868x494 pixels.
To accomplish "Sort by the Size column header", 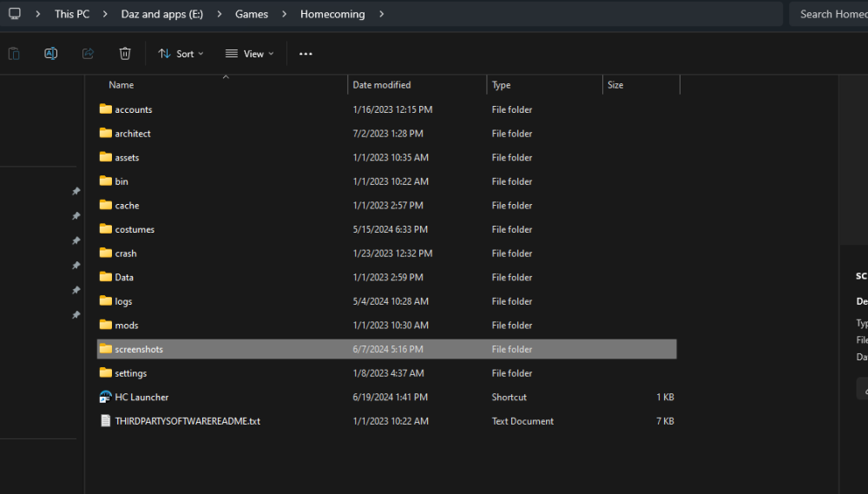I will (615, 85).
